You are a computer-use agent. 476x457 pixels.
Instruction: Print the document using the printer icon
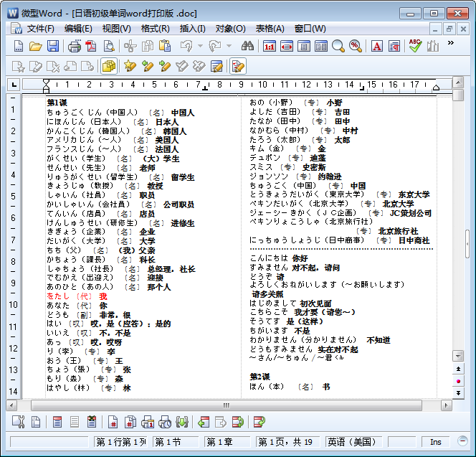(x=75, y=46)
